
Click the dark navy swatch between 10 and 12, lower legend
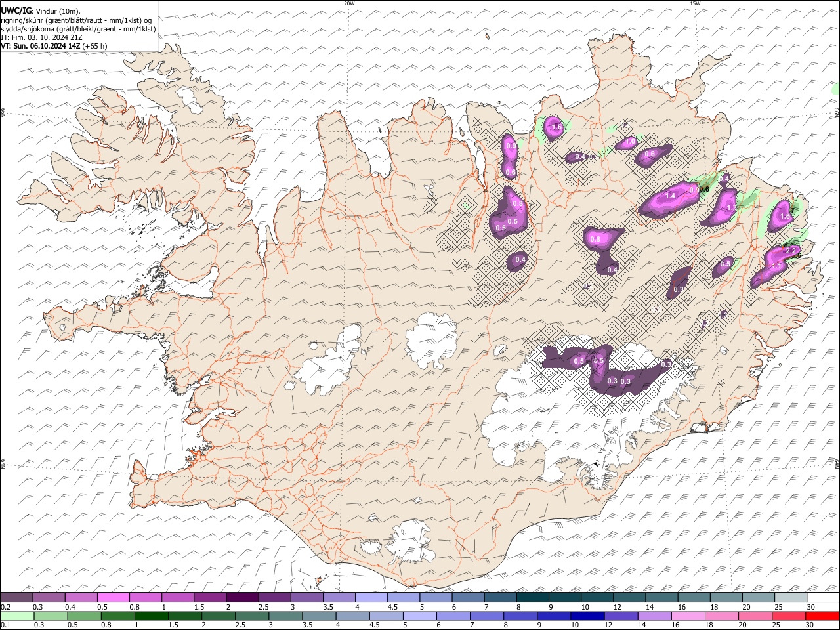587,616
